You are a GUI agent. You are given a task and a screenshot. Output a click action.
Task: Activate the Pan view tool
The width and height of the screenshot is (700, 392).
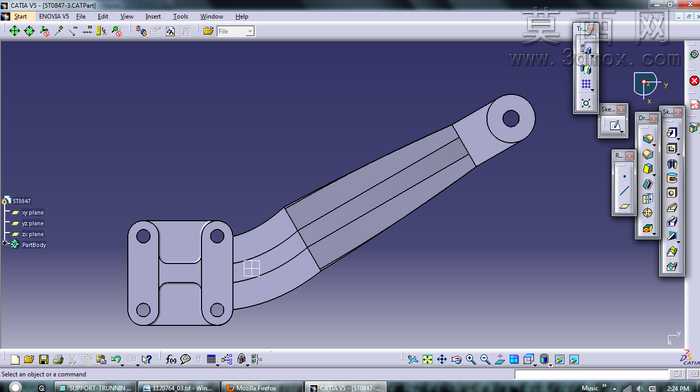coord(442,359)
